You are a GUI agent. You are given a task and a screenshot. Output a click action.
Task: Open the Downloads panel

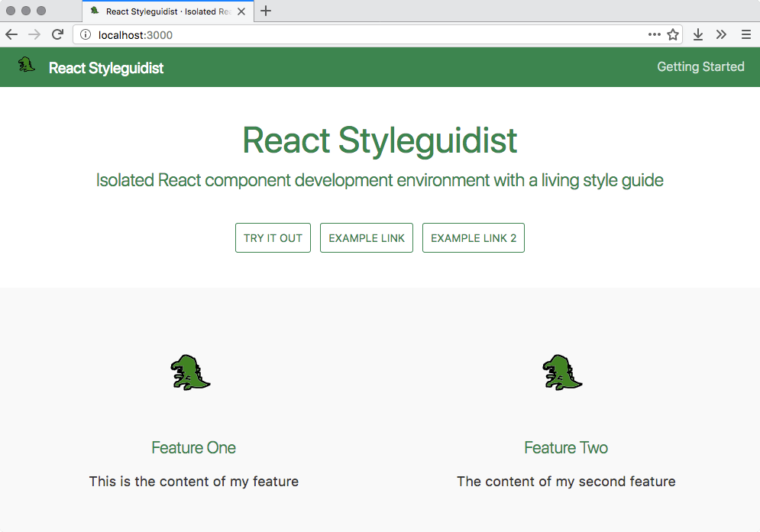[698, 34]
